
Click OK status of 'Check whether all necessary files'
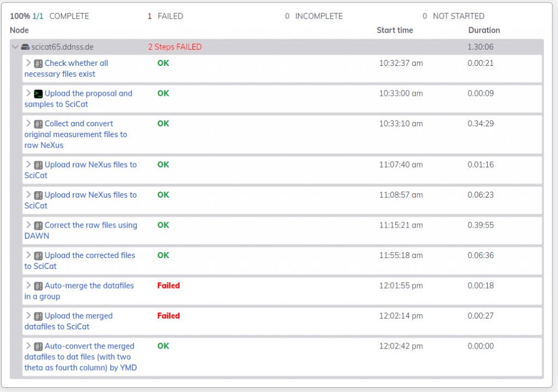pyautogui.click(x=163, y=63)
